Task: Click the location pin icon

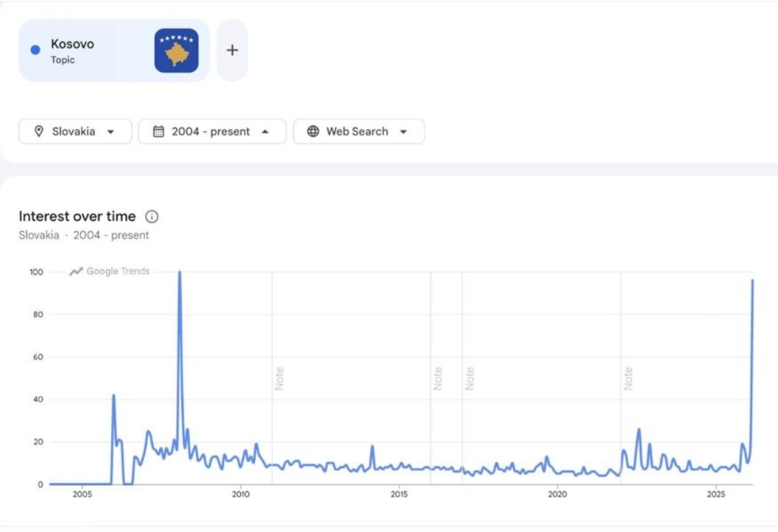Action: (x=39, y=132)
